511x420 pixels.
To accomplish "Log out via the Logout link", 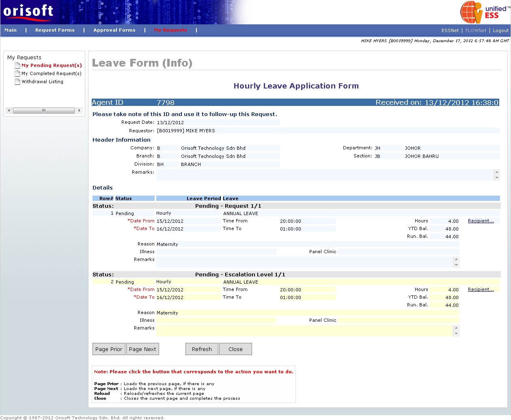I will point(500,30).
